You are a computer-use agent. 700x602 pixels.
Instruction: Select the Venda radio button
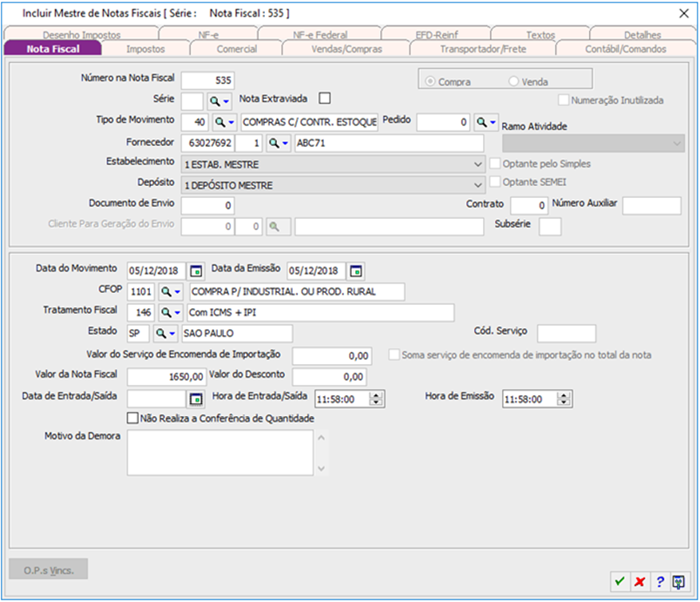[x=513, y=81]
